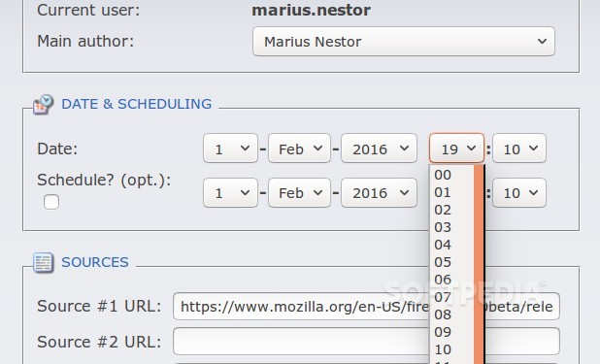Click the Source #1 URL input field
This screenshot has width=600, height=364.
click(x=366, y=306)
